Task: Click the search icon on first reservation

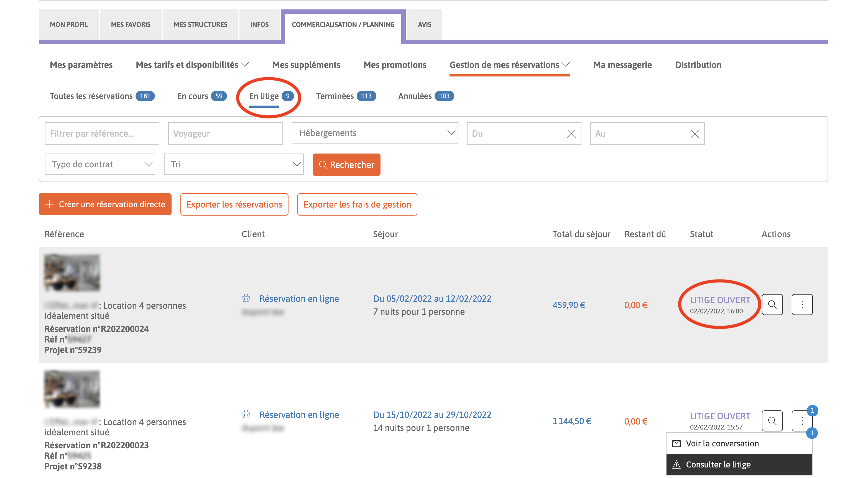Action: tap(773, 304)
